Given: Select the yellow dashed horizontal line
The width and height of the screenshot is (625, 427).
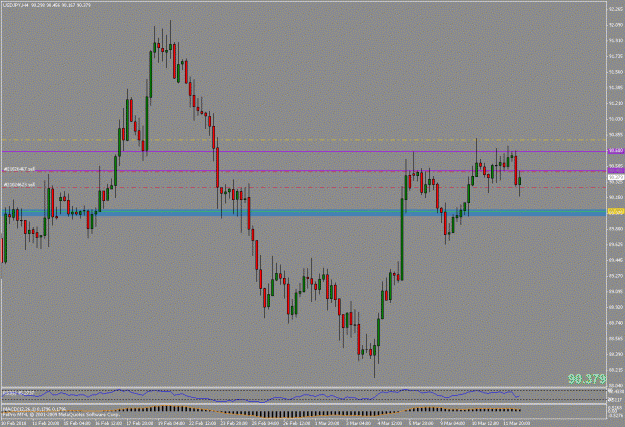Looking at the screenshot, I should [x=304, y=140].
